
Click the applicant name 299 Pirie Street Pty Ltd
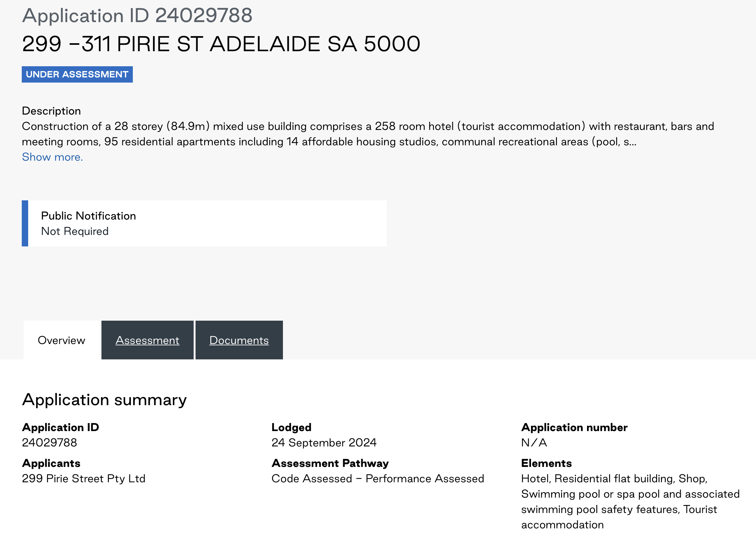(x=84, y=479)
